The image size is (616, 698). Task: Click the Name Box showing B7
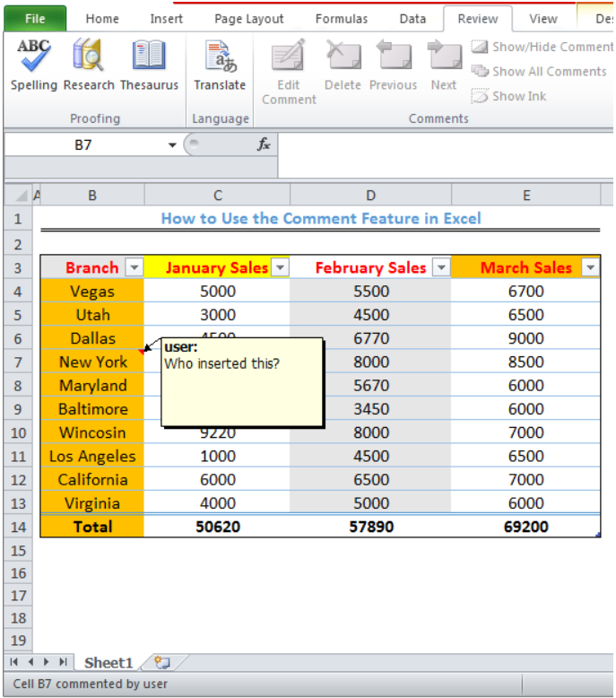(x=84, y=145)
